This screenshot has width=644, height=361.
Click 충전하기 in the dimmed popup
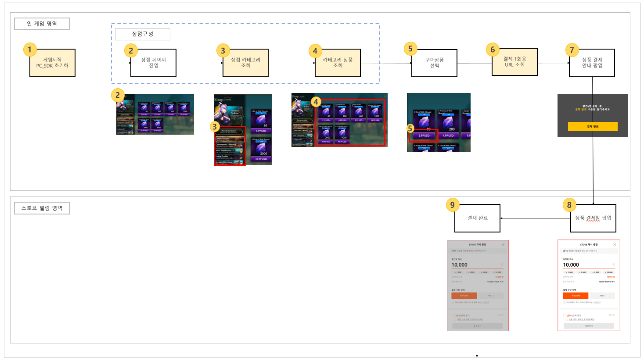click(x=478, y=326)
